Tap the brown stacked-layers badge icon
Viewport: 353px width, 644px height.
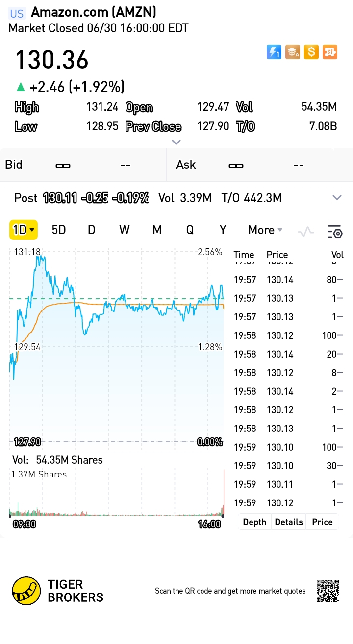click(x=293, y=52)
